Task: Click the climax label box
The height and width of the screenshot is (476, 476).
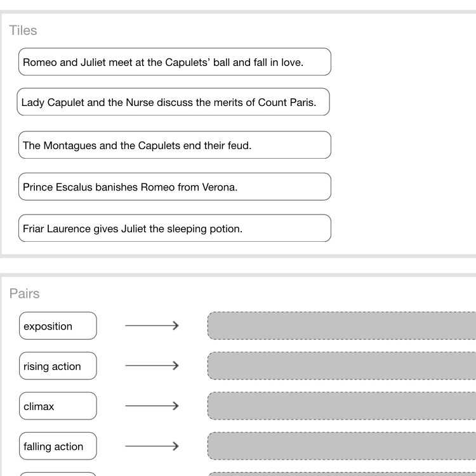Action: (58, 406)
